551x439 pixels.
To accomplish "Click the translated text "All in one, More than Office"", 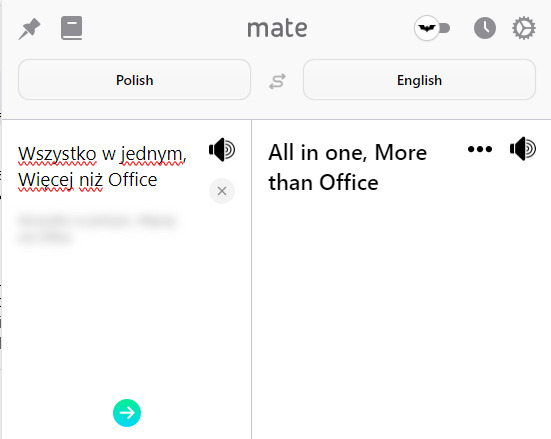I will 348,167.
